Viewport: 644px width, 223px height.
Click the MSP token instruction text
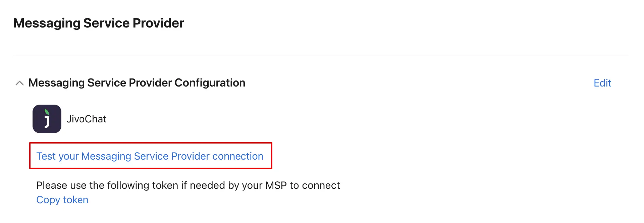(x=188, y=185)
